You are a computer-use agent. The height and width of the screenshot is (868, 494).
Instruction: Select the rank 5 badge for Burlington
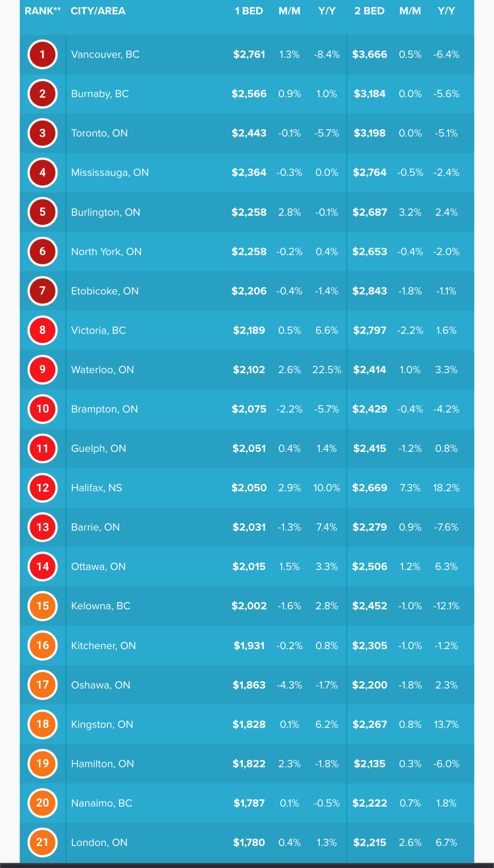point(43,212)
